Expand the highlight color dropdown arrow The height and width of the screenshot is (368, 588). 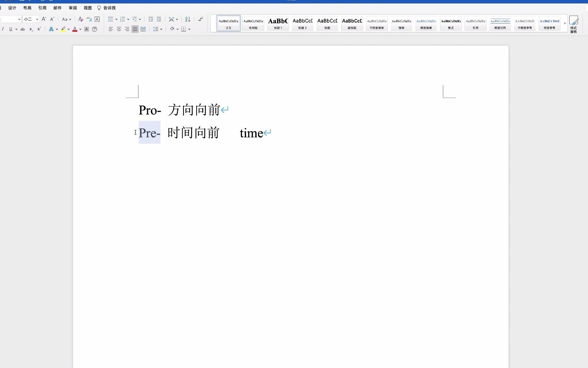[69, 29]
